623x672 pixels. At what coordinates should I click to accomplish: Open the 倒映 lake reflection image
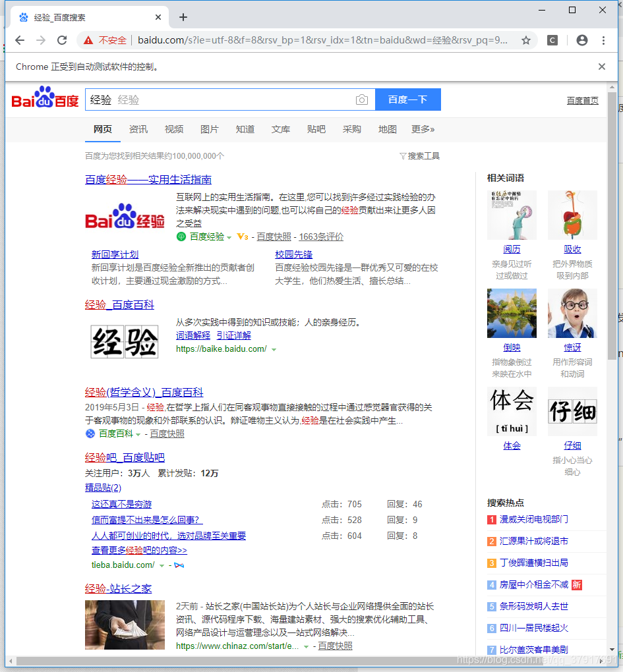[x=512, y=313]
